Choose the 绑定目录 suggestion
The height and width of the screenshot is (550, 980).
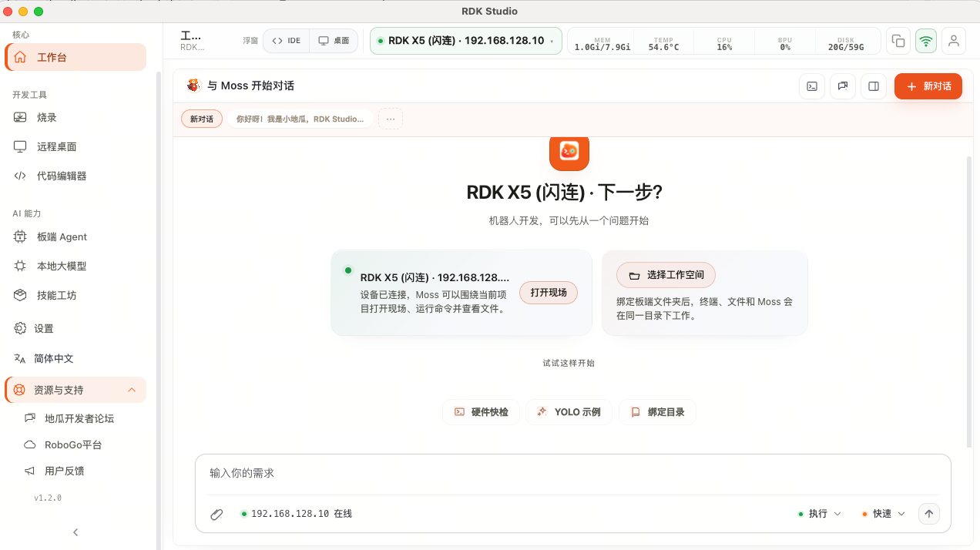pos(657,412)
